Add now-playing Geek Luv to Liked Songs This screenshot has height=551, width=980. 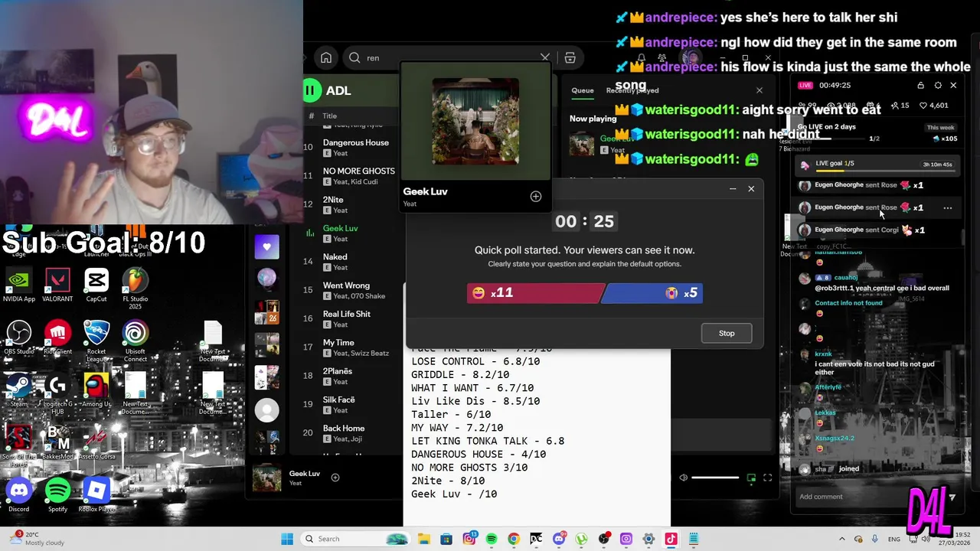pyautogui.click(x=335, y=478)
